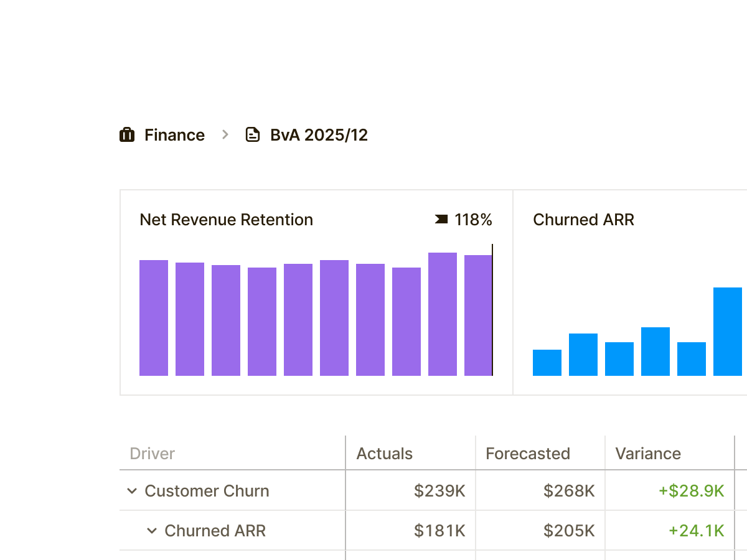747x560 pixels.
Task: Click the Net Revenue Retention chart title
Action: pyautogui.click(x=226, y=220)
